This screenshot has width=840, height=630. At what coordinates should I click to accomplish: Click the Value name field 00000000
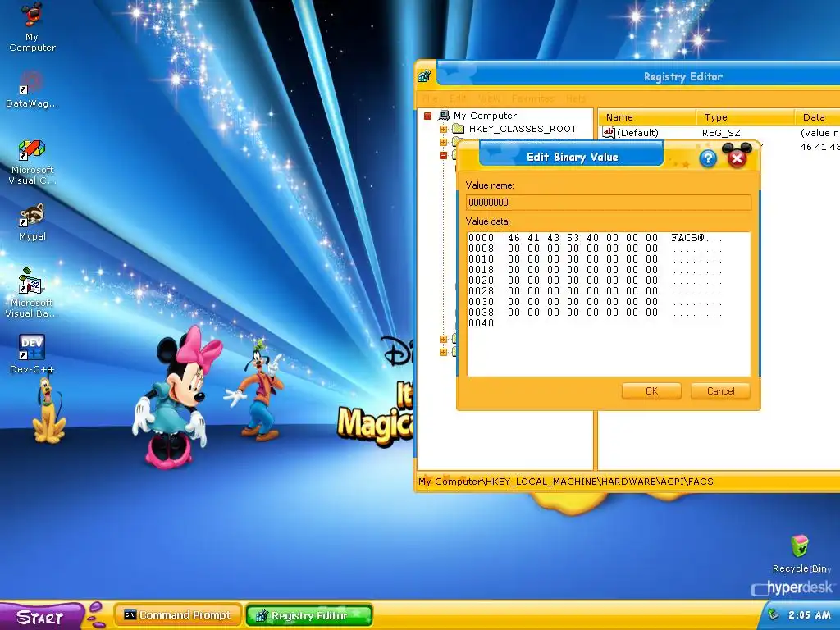coord(609,203)
